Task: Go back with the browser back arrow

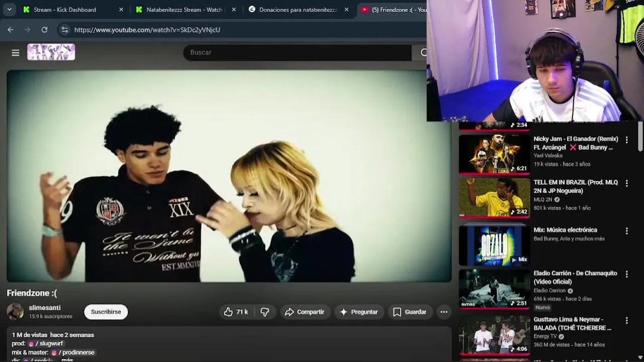Action: point(11,30)
